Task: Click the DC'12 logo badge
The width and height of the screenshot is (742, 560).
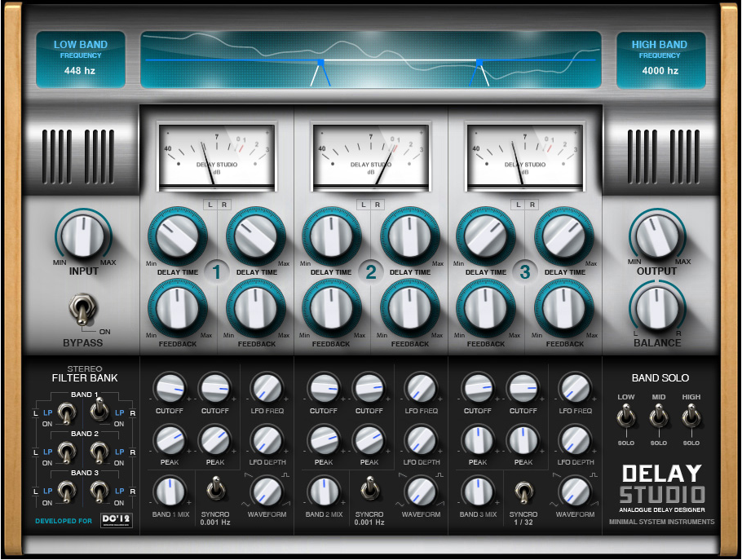Action: (x=115, y=520)
